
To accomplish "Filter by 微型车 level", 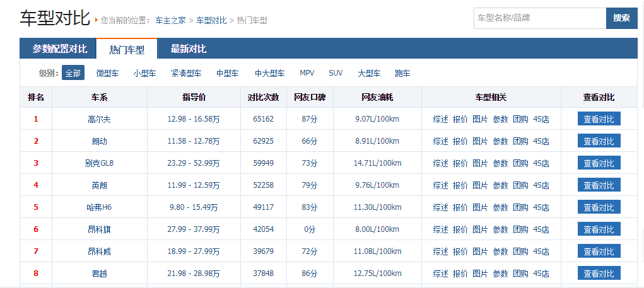I will tap(107, 74).
